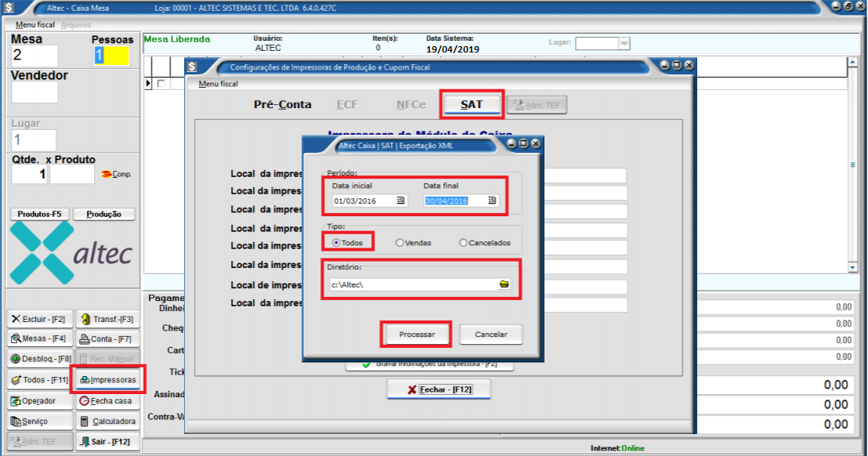868x456 pixels.
Task: Click the Internet: Online status
Action: pyautogui.click(x=617, y=448)
